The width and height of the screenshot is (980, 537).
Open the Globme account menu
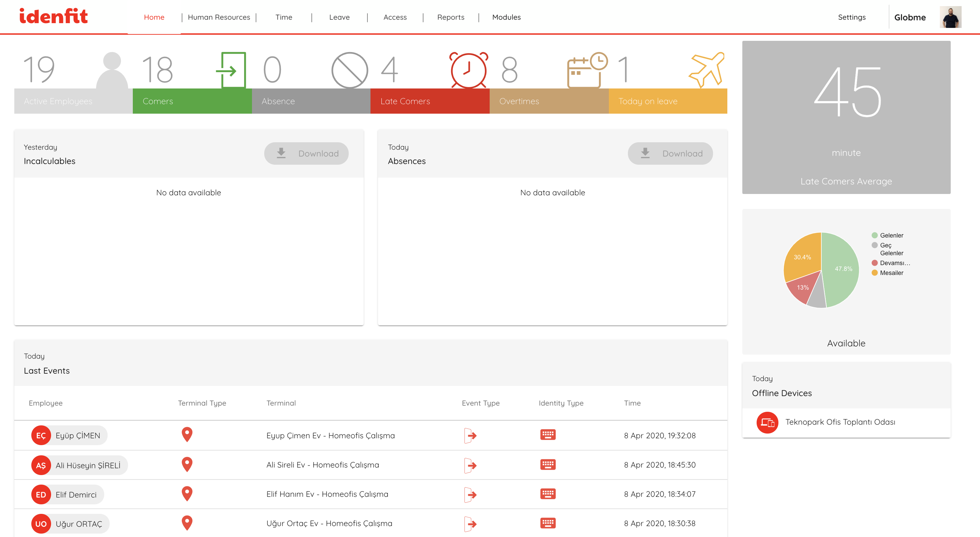(x=910, y=17)
